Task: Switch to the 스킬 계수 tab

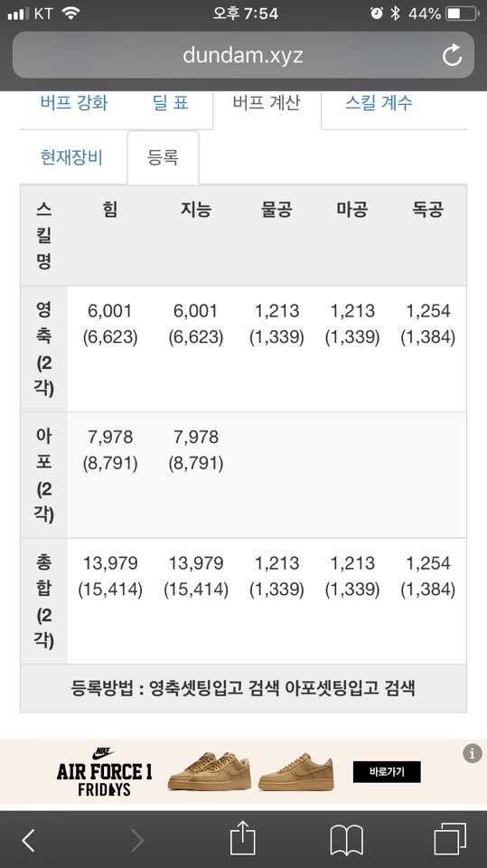Action: pyautogui.click(x=379, y=102)
